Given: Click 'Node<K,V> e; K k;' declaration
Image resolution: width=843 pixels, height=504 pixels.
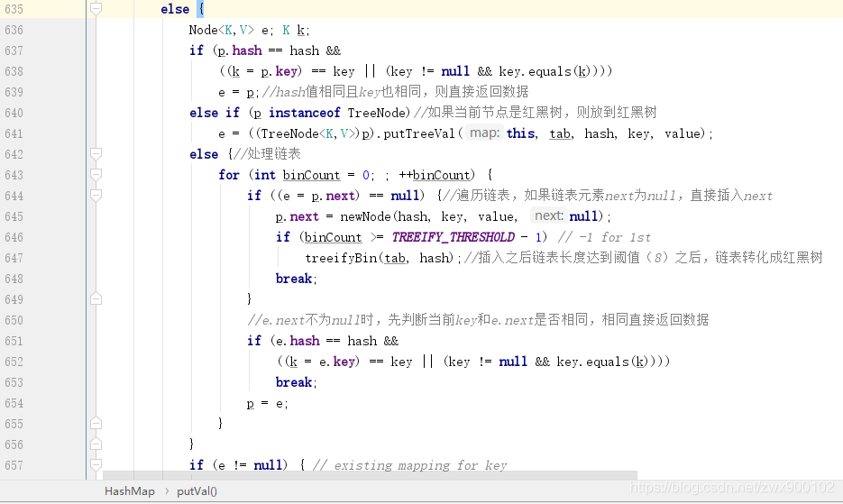Looking at the screenshot, I should (249, 30).
